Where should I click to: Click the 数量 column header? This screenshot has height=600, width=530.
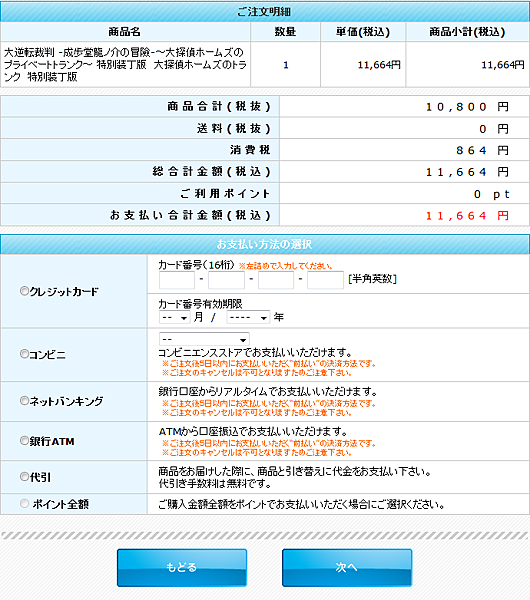[285, 32]
